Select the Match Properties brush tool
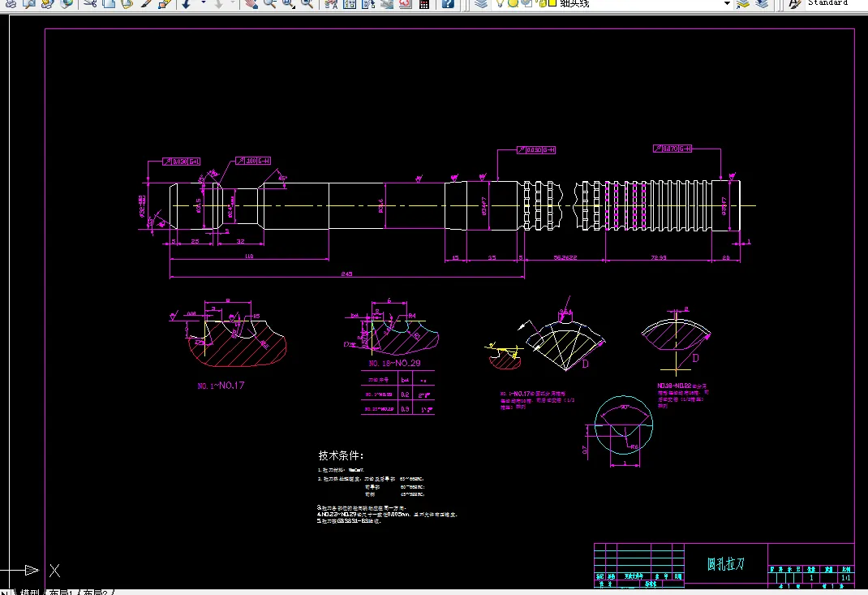The image size is (868, 595). (x=146, y=3)
